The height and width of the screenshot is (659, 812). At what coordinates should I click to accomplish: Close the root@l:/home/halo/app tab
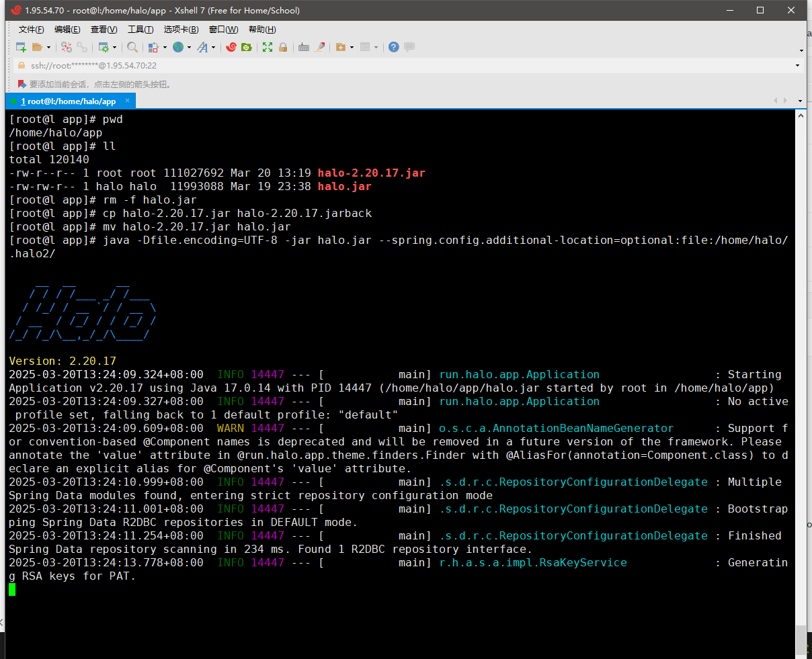coord(128,101)
